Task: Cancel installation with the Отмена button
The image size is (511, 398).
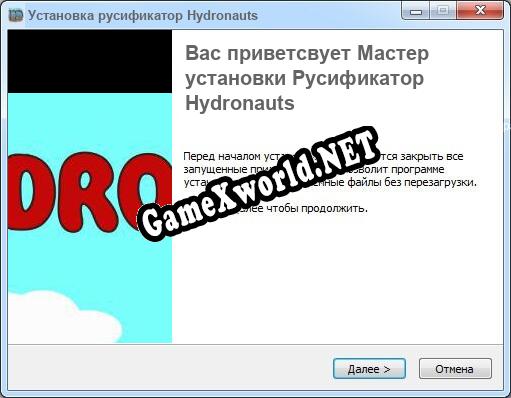Action: tap(455, 369)
